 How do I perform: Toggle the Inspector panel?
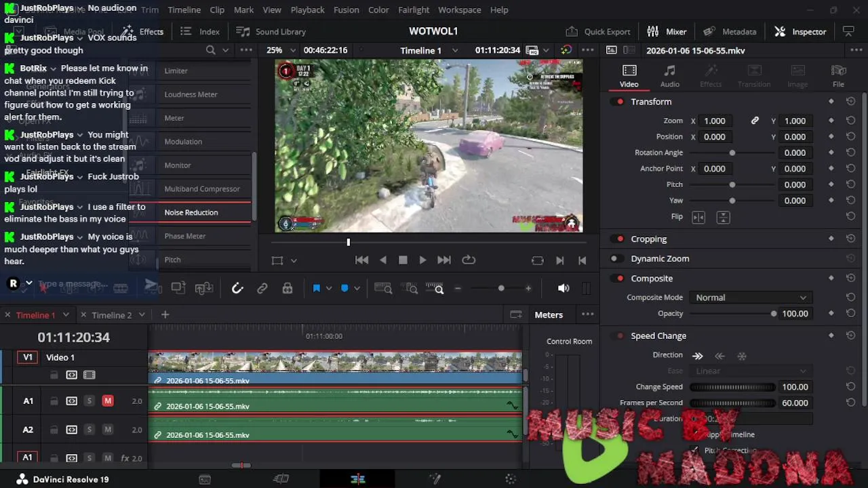point(800,31)
